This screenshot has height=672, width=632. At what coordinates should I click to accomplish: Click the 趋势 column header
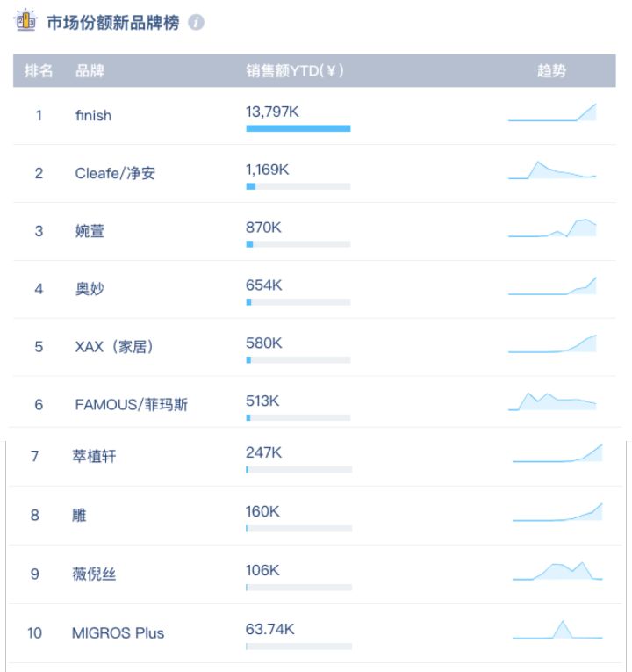tap(551, 71)
